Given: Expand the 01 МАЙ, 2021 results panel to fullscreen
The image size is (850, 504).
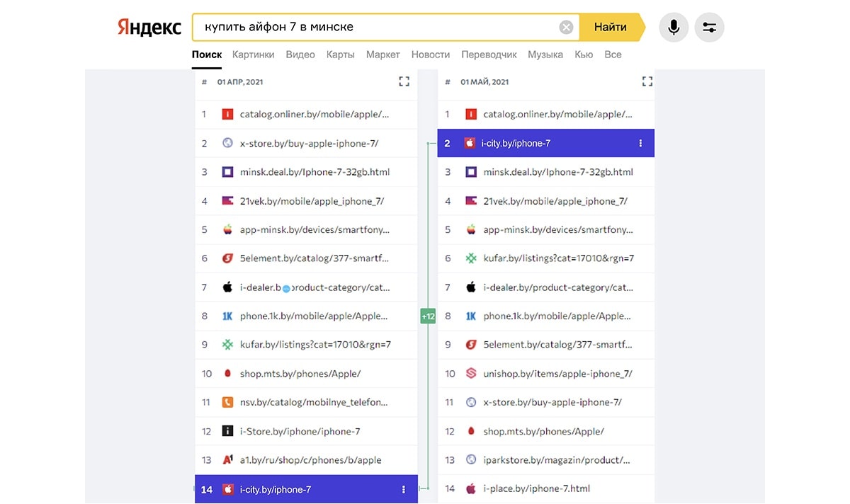Looking at the screenshot, I should click(x=647, y=82).
